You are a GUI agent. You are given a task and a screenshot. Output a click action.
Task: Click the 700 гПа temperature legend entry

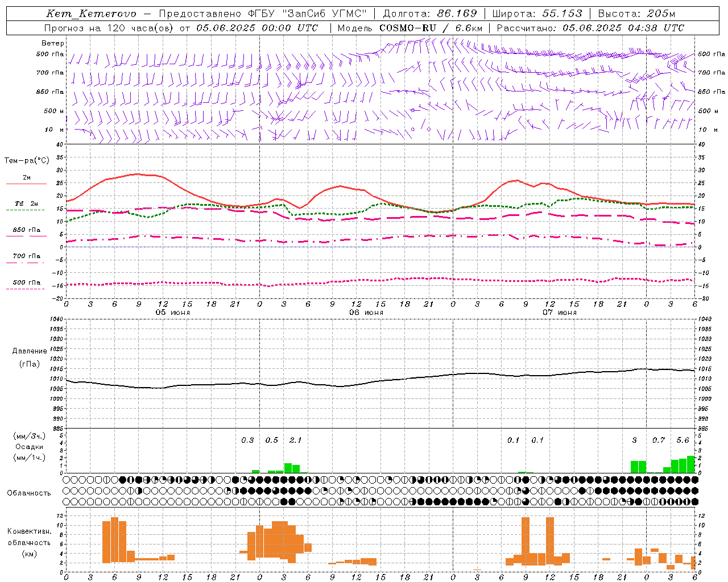[27, 256]
